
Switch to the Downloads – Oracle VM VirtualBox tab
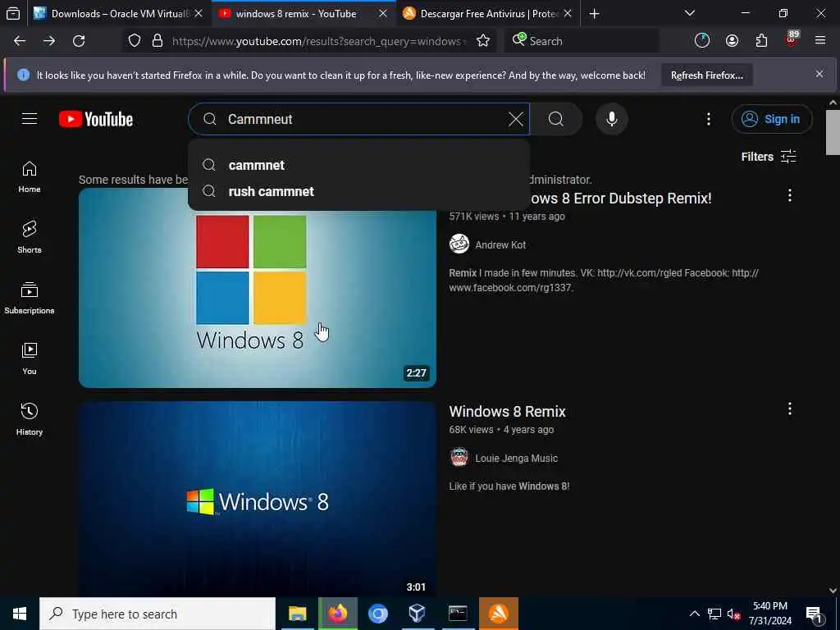(x=119, y=14)
